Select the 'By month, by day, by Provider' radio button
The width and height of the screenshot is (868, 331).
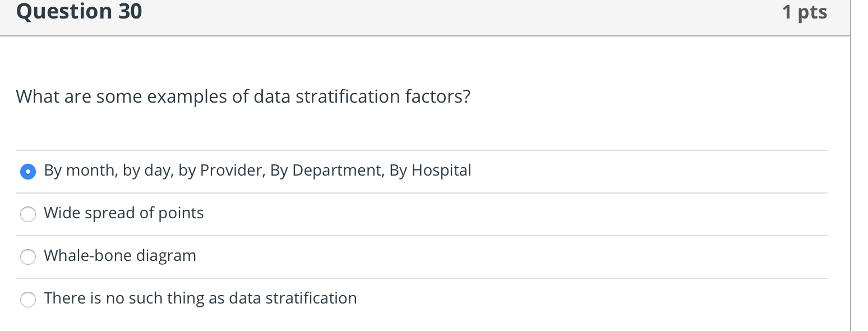[28, 171]
